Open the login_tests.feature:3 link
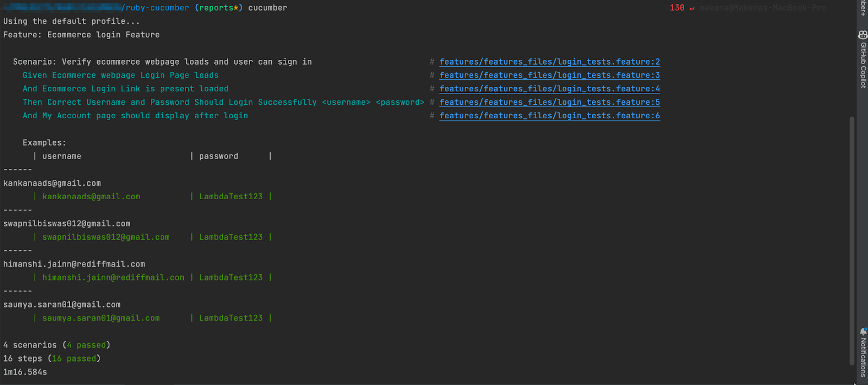Viewport: 868px width, 385px height. click(550, 75)
